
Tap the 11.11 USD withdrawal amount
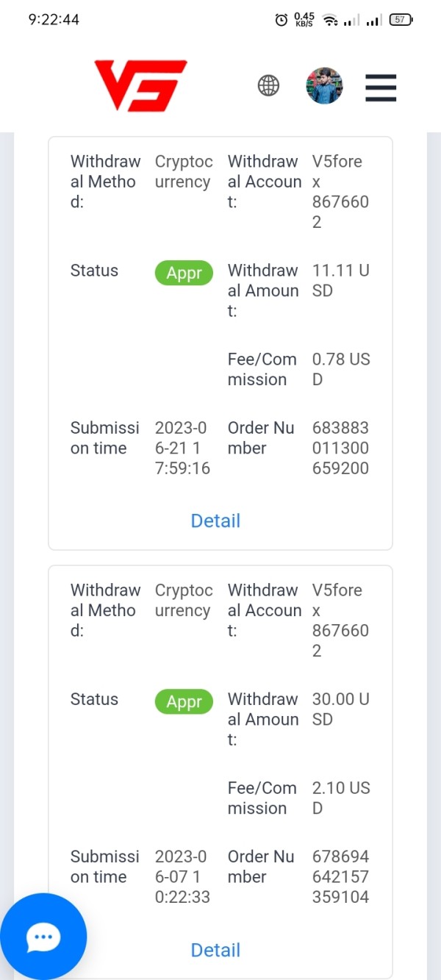point(340,280)
